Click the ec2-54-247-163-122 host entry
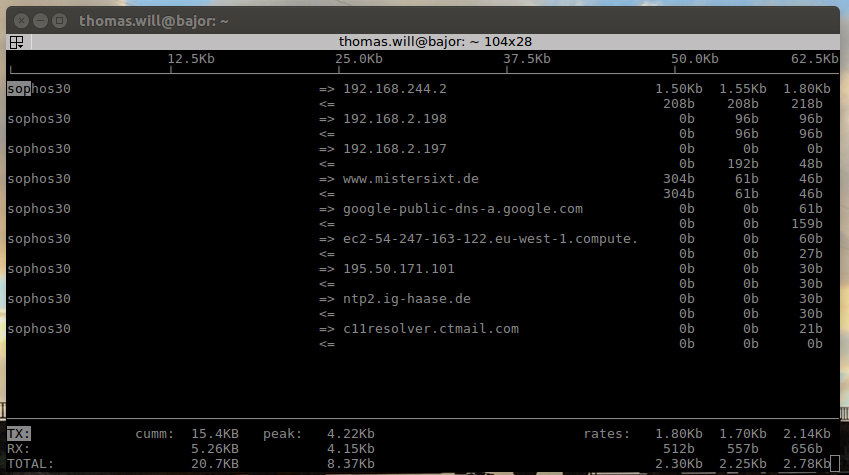This screenshot has width=849, height=475. (490, 239)
